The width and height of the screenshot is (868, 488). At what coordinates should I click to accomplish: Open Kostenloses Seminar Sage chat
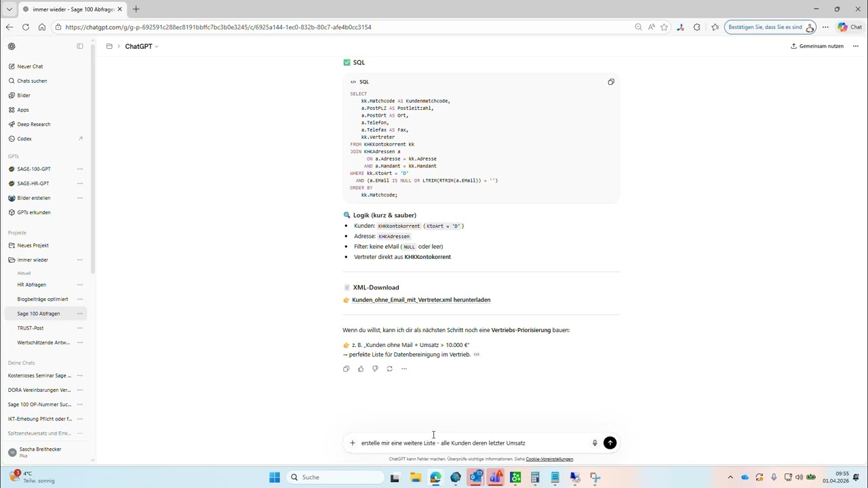click(x=39, y=375)
